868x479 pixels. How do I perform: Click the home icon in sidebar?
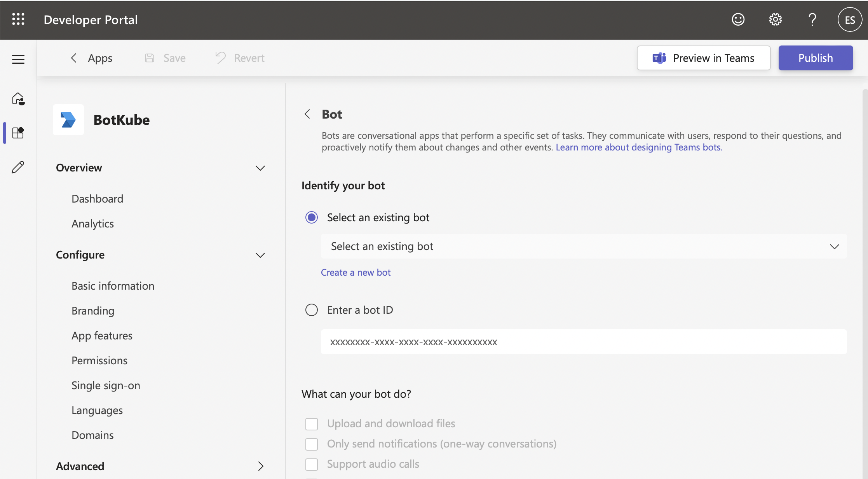pos(17,98)
